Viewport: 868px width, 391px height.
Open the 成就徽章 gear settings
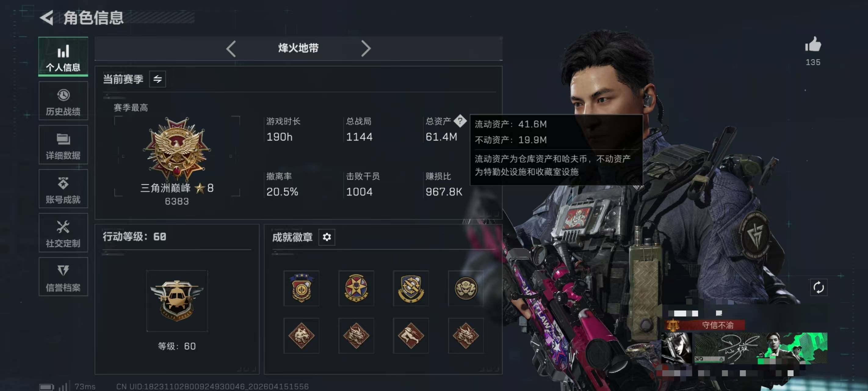327,237
